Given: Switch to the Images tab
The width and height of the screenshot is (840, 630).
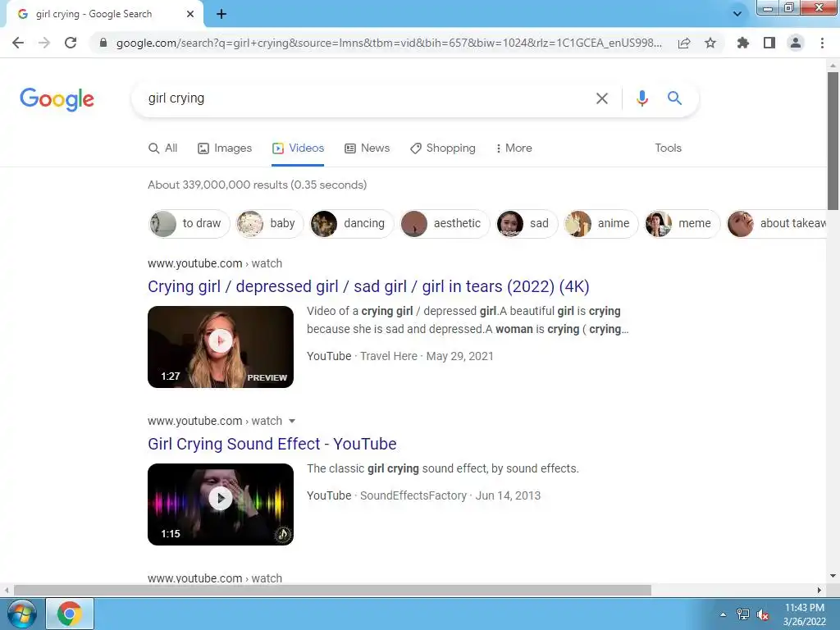Looking at the screenshot, I should [x=225, y=148].
